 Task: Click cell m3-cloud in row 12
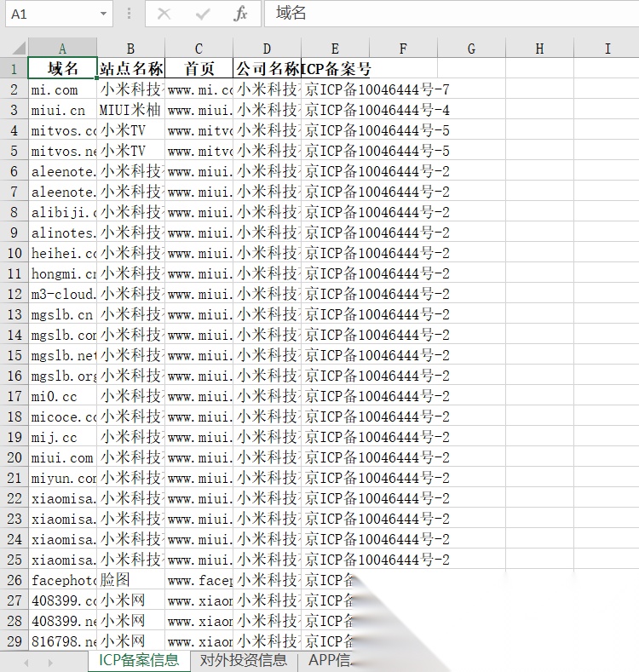pos(62,294)
